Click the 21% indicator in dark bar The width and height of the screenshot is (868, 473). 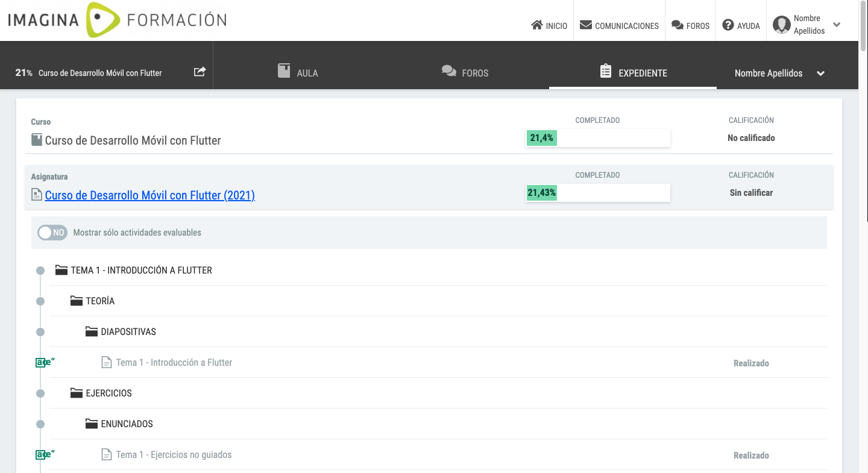(x=24, y=72)
